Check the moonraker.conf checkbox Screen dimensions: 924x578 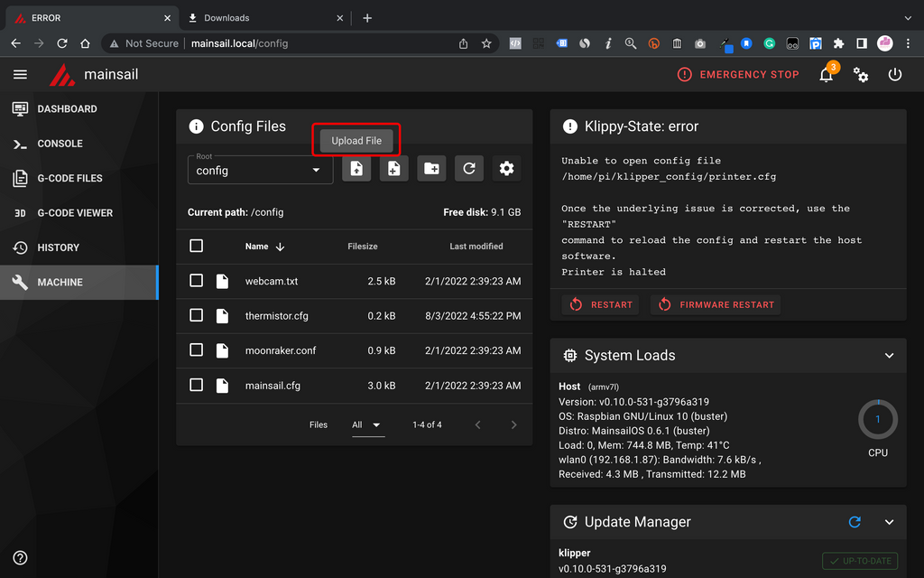point(196,350)
